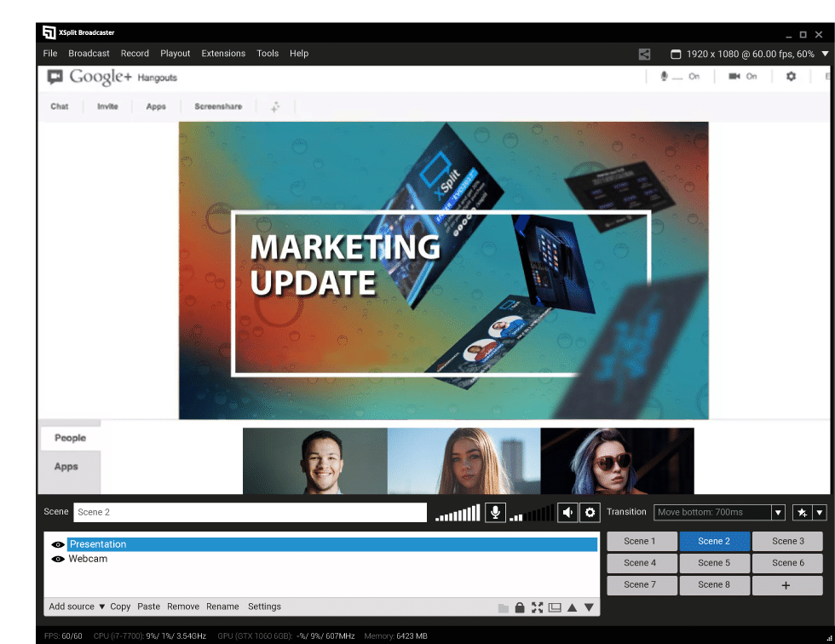The width and height of the screenshot is (835, 644).
Task: Click Paste in source toolbar
Action: (148, 607)
